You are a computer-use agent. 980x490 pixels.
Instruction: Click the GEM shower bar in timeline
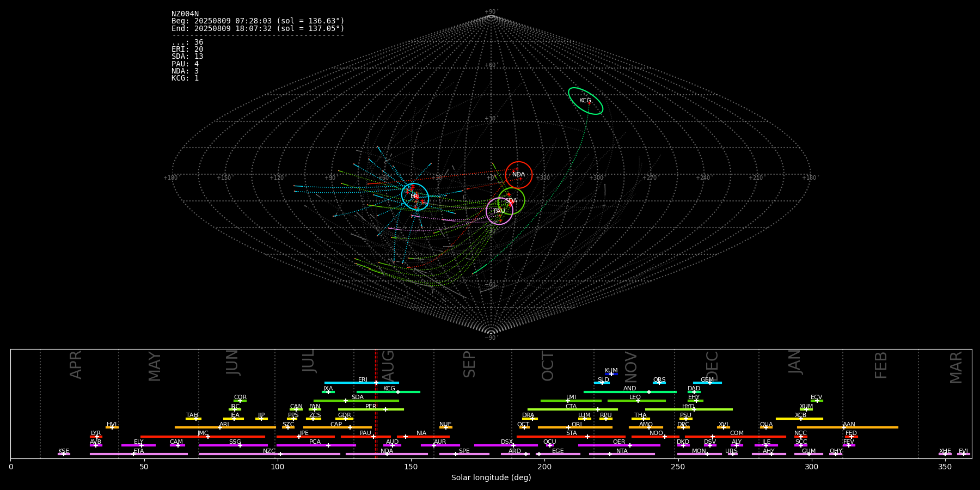[707, 383]
